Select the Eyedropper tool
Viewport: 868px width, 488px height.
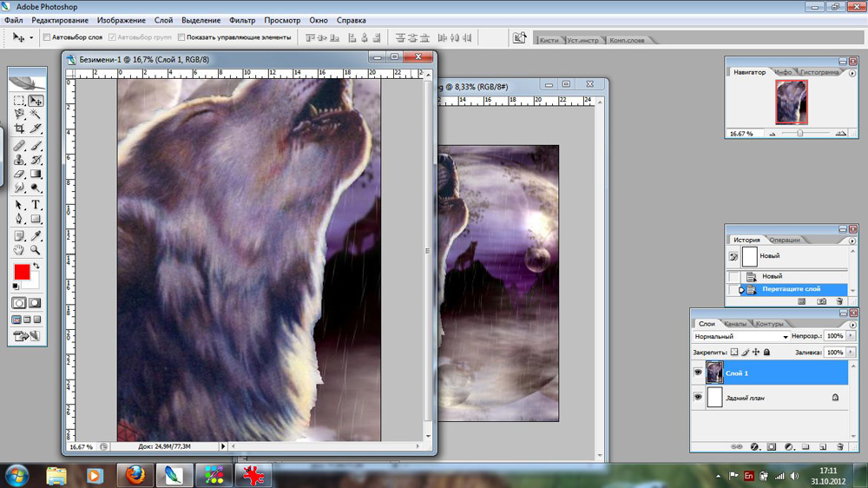pos(36,236)
